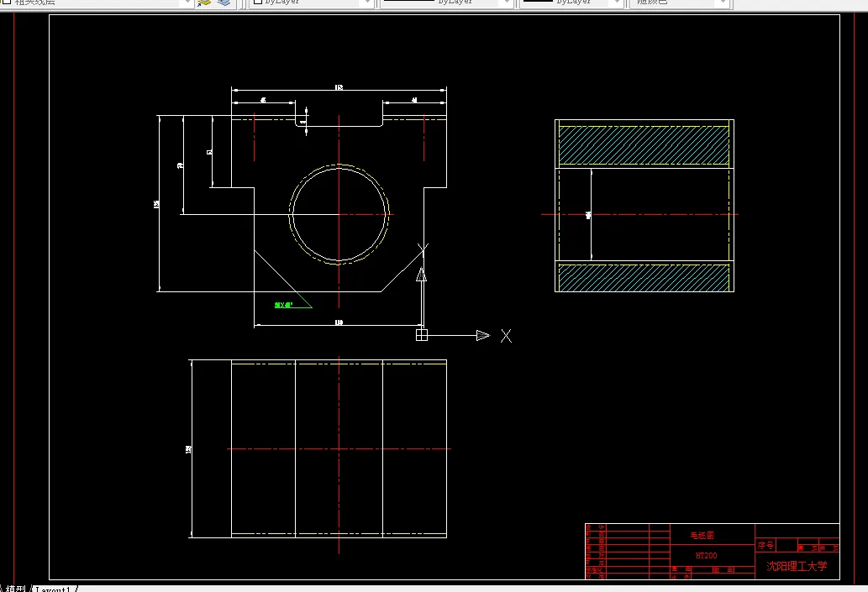Click the UCS origin square icon
The image size is (868, 592).
click(422, 335)
